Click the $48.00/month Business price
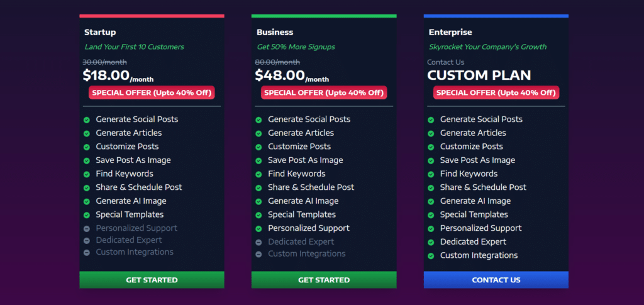The image size is (644, 305). pyautogui.click(x=291, y=76)
